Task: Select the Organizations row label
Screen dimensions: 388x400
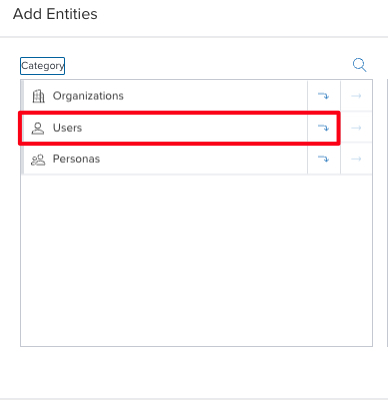Action: (88, 96)
